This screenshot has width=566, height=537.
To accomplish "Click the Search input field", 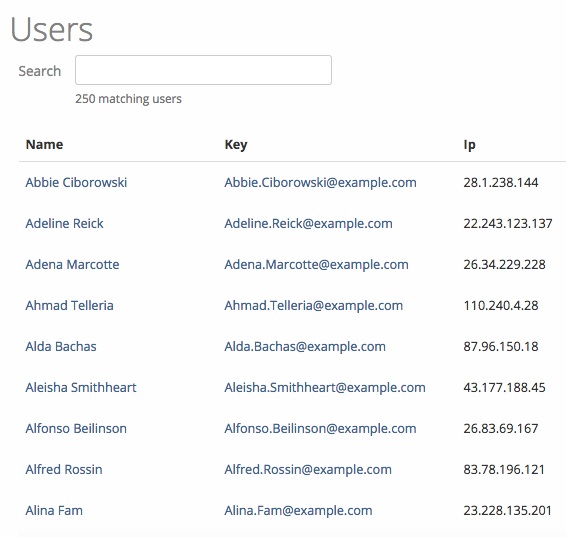I will pyautogui.click(x=203, y=70).
